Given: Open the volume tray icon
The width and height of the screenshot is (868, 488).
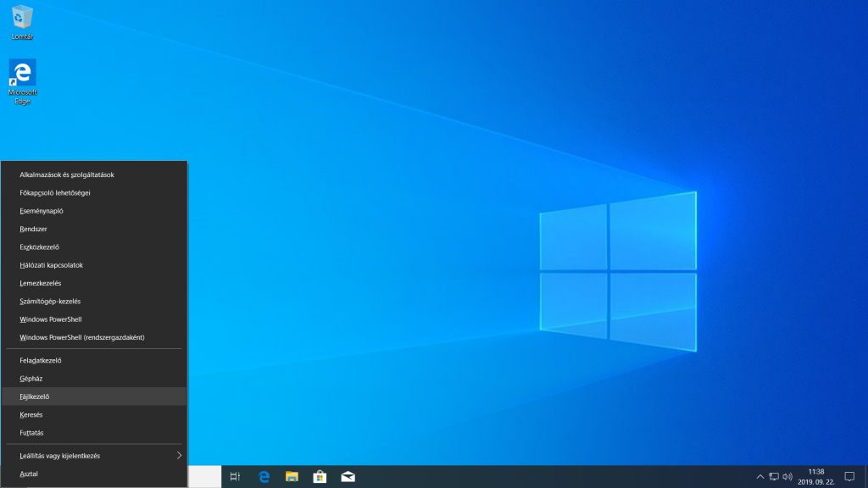Looking at the screenshot, I should [x=787, y=476].
